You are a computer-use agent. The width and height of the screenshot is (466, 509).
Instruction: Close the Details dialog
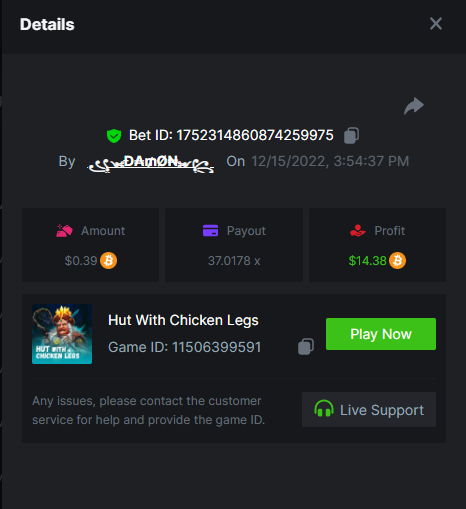point(436,24)
